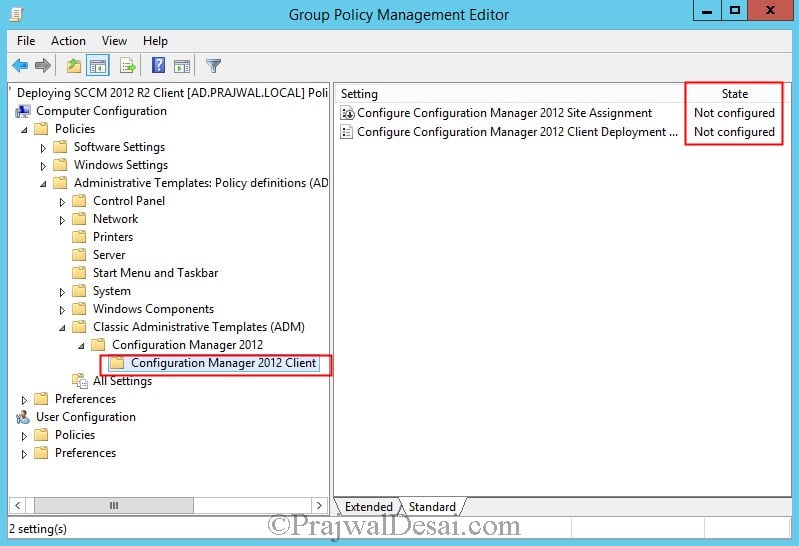The image size is (799, 546).
Task: Click the Site Assignment policy setting icon
Action: (x=347, y=113)
